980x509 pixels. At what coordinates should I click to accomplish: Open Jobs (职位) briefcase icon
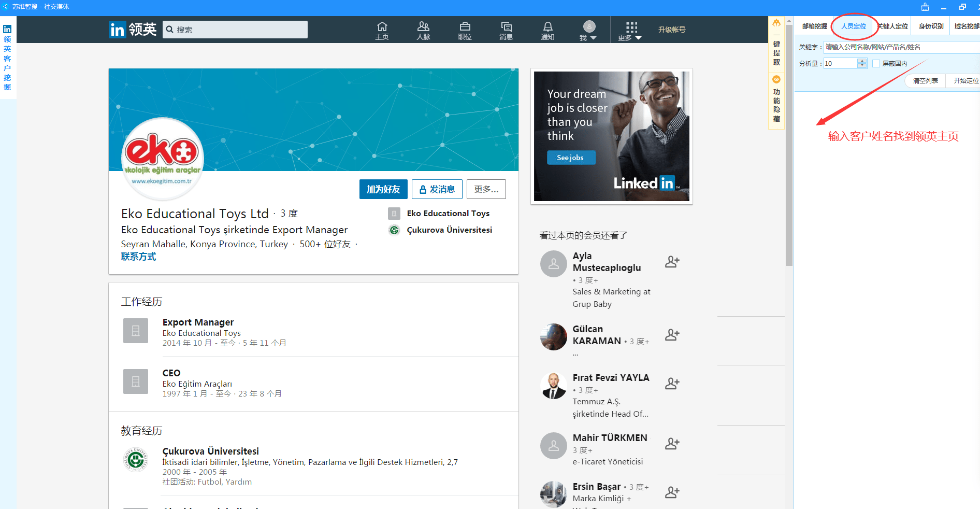(465, 30)
